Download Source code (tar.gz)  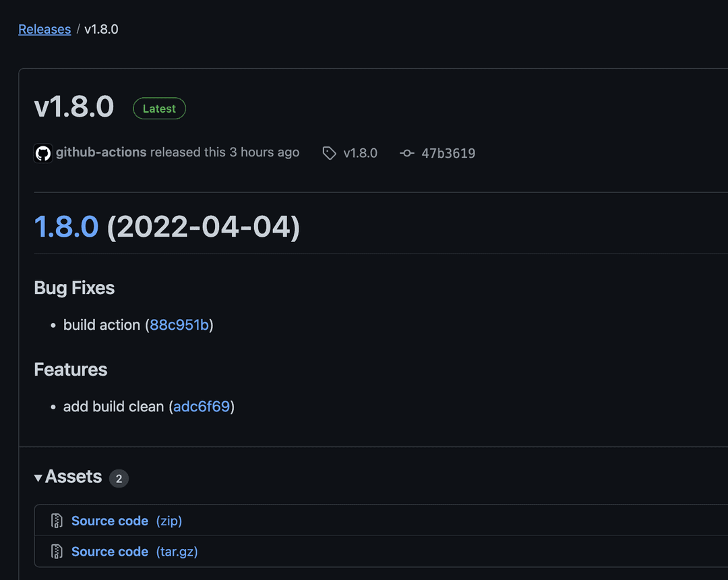135,552
